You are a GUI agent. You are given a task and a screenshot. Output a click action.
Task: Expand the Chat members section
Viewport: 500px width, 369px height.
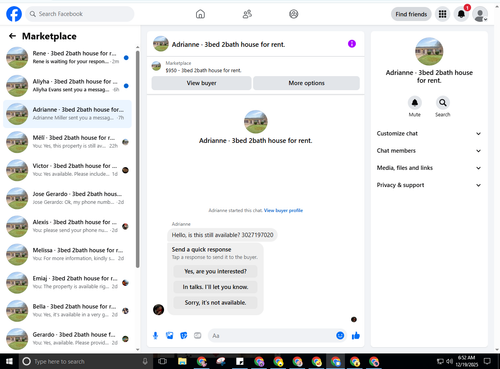429,151
